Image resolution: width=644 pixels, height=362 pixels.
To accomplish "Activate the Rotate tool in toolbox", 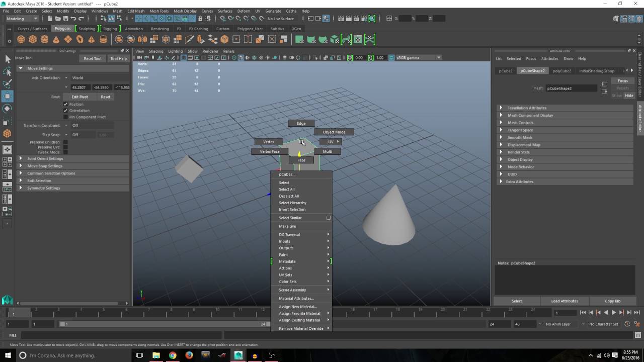I will 8,109.
